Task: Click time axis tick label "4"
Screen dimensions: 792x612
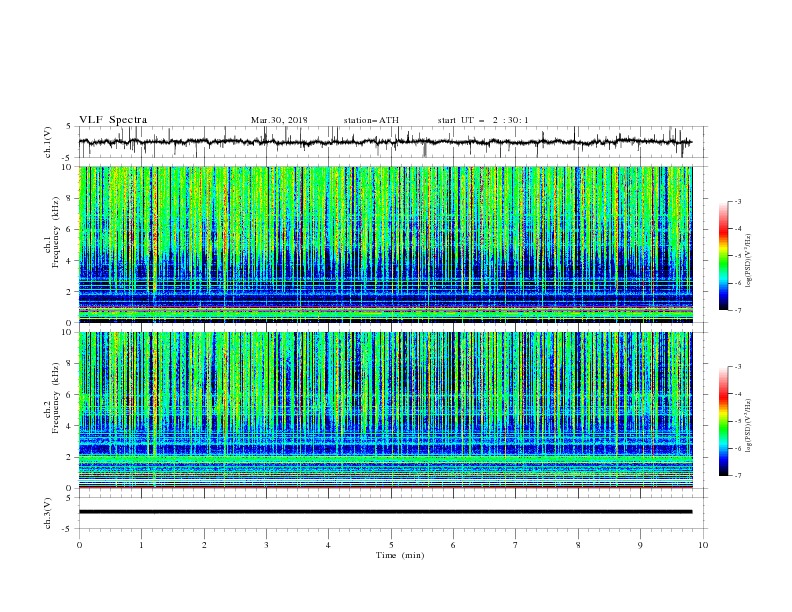Action: tap(328, 545)
